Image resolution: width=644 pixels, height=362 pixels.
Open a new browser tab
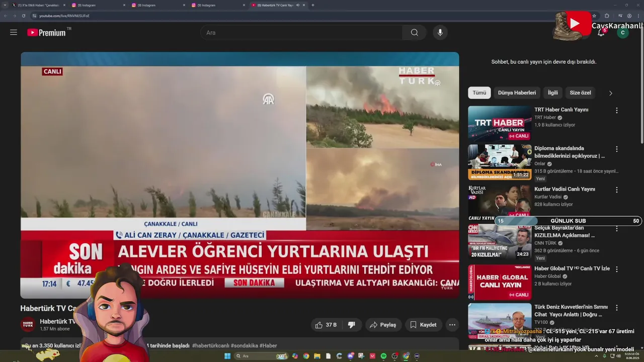tap(313, 5)
